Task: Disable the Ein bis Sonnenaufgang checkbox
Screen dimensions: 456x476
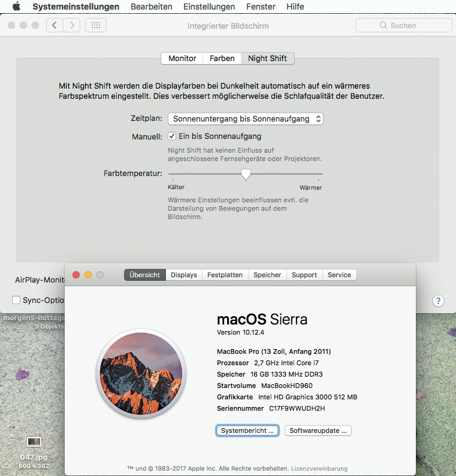Action: [x=172, y=136]
